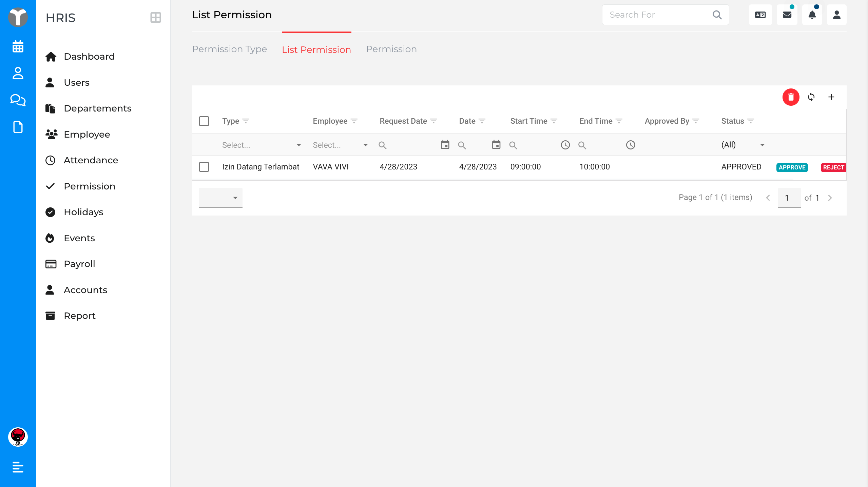Open the chat bubbles icon in blue sidebar
868x487 pixels.
click(x=18, y=100)
